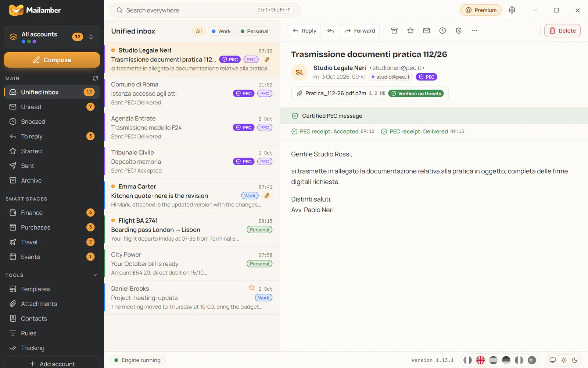Star the open PEC message
The image size is (588, 368).
tap(410, 31)
